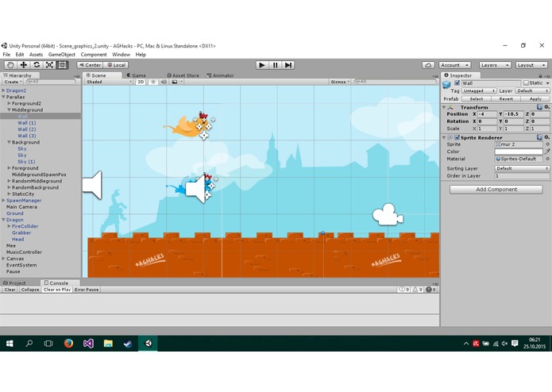This screenshot has width=552, height=392.
Task: Toggle Local handle rotation button
Action: [116, 65]
